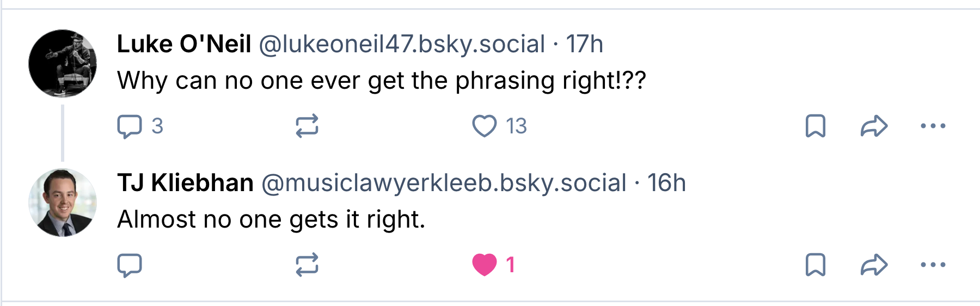Open more options for TJ Kliebhan's post
The height and width of the screenshot is (306, 980).
click(933, 265)
